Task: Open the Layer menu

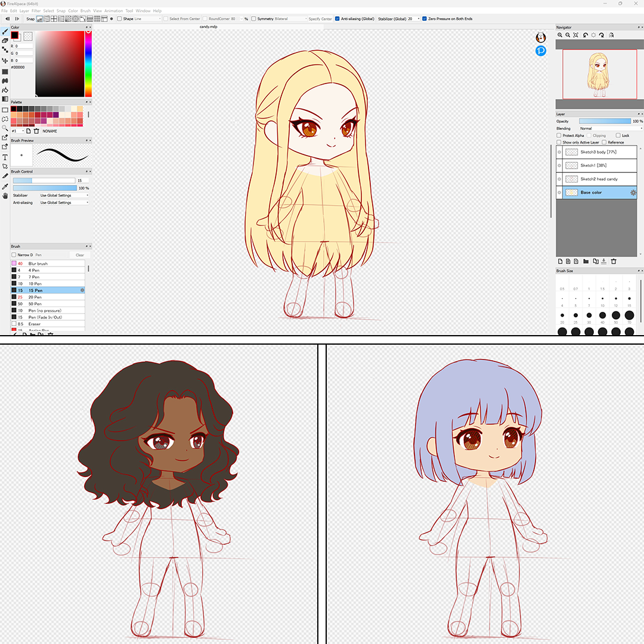Action: [24, 11]
